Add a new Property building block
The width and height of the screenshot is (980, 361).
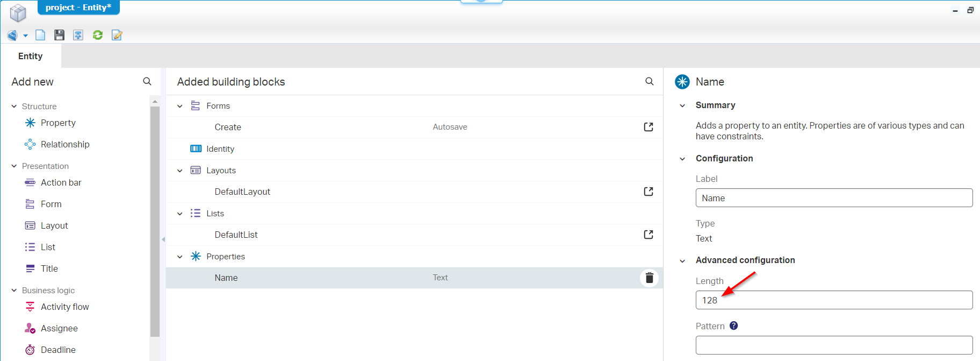tap(58, 123)
